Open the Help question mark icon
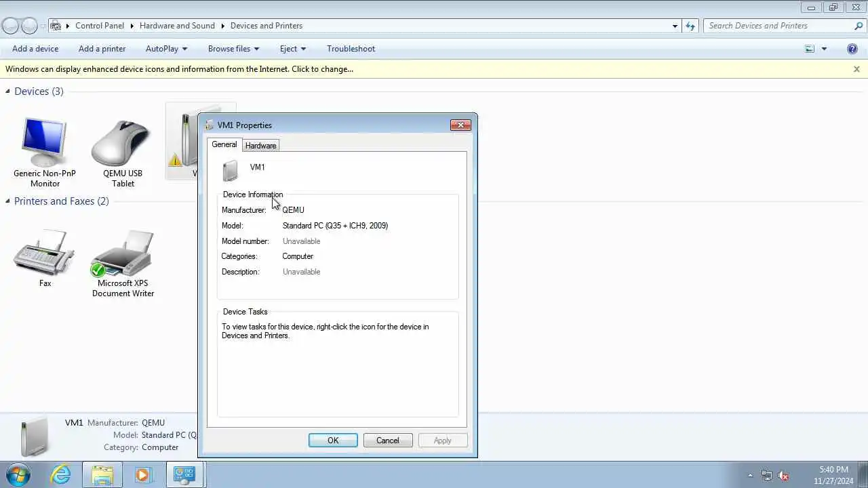The width and height of the screenshot is (868, 488). point(853,49)
